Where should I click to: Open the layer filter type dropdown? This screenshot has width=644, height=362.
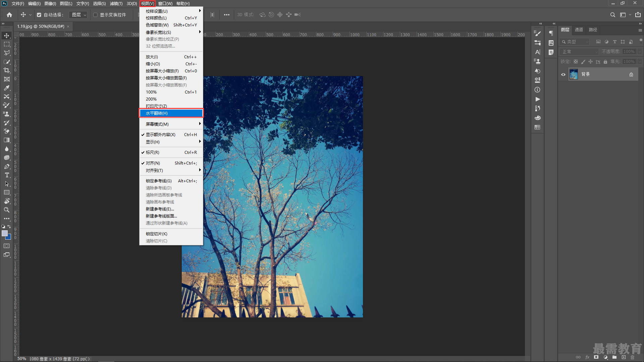(x=574, y=42)
